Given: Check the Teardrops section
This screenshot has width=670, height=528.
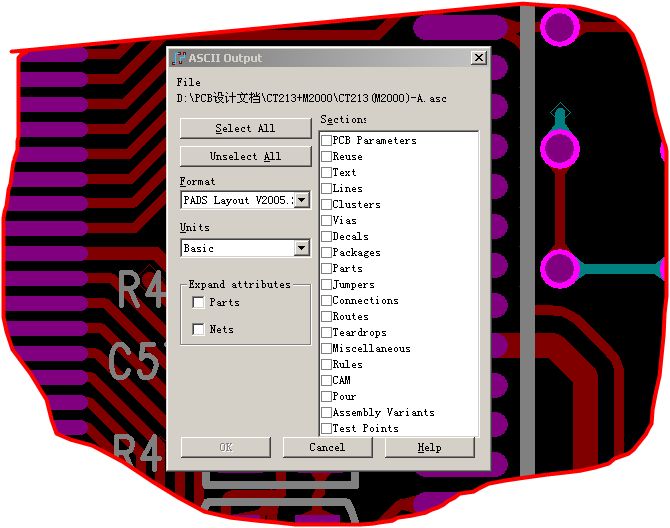Looking at the screenshot, I should 326,332.
